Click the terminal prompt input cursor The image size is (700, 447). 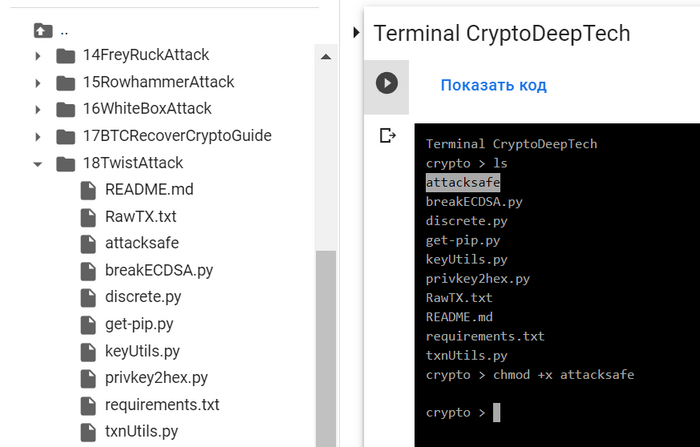pos(496,412)
